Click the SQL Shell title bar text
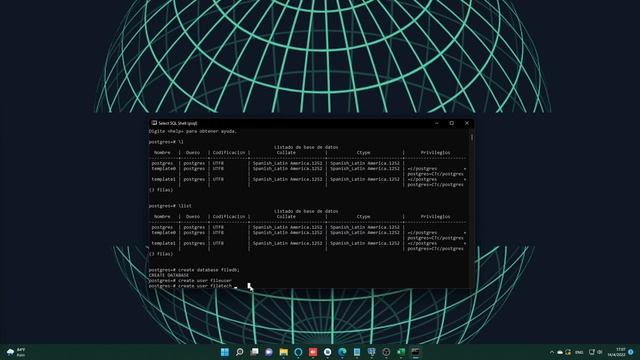 point(178,123)
